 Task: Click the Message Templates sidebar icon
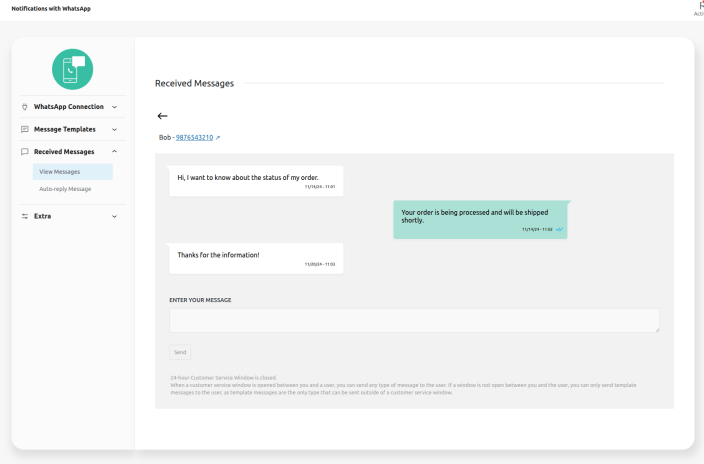pyautogui.click(x=25, y=129)
